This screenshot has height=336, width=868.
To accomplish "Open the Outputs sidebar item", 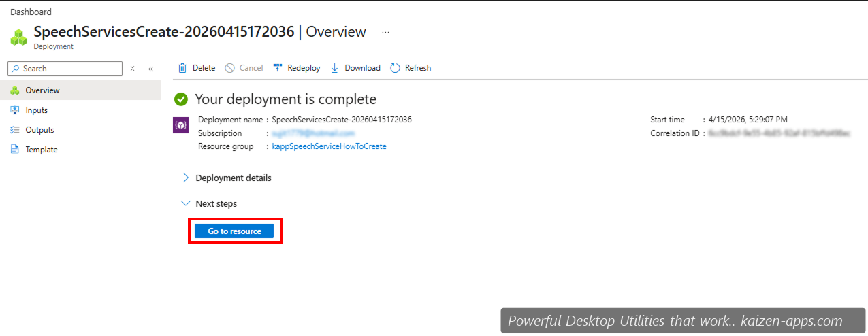I will coord(80,130).
